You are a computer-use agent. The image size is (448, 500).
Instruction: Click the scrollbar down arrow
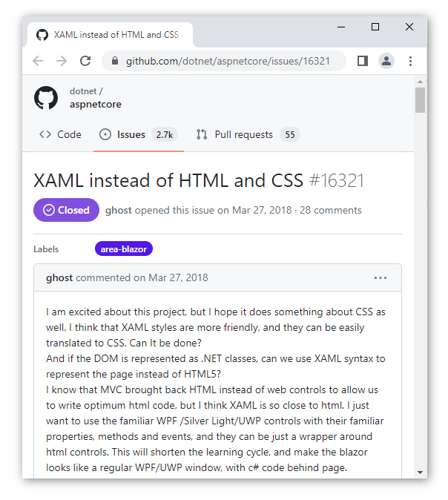click(x=421, y=472)
